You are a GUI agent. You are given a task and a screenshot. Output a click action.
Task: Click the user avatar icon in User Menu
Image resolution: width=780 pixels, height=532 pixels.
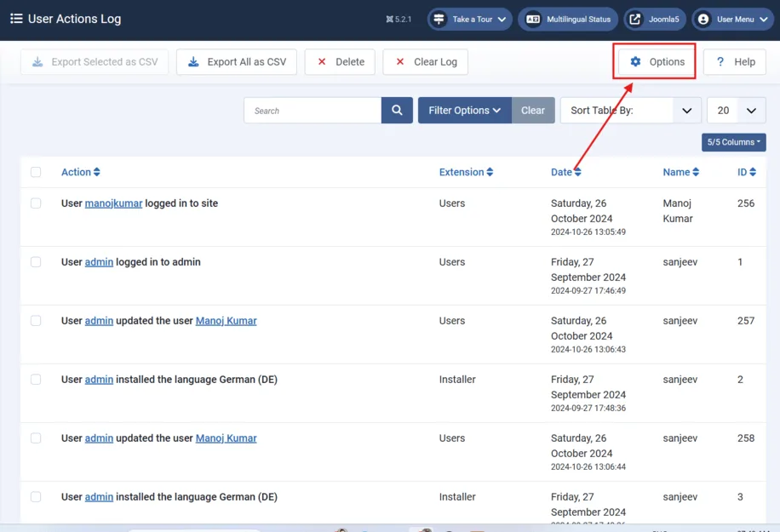tap(703, 20)
